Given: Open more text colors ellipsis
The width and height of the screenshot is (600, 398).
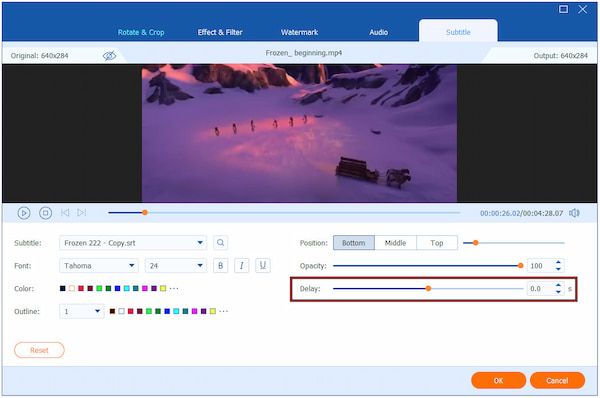Looking at the screenshot, I should coord(174,288).
